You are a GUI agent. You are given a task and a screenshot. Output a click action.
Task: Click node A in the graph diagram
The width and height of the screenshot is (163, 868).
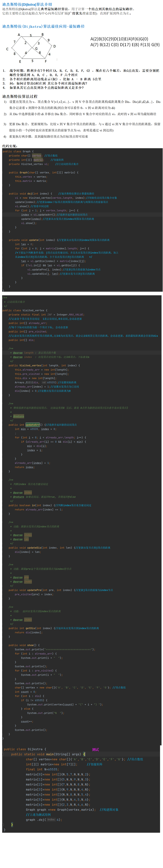click(x=19, y=35)
